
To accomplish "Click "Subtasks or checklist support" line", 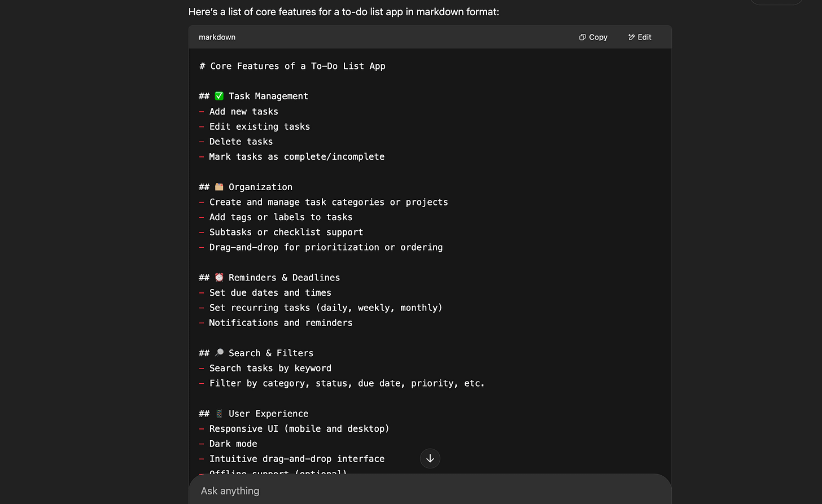I will (x=286, y=232).
